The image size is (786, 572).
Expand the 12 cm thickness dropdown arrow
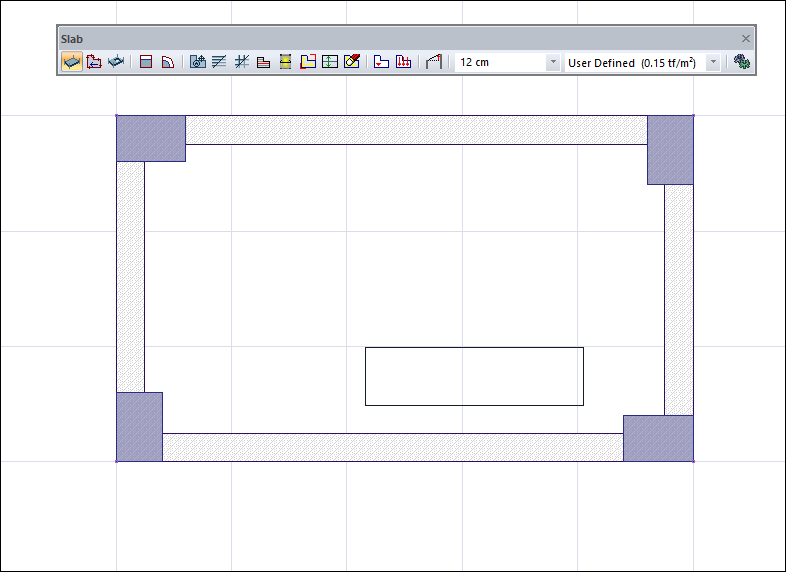pos(553,62)
